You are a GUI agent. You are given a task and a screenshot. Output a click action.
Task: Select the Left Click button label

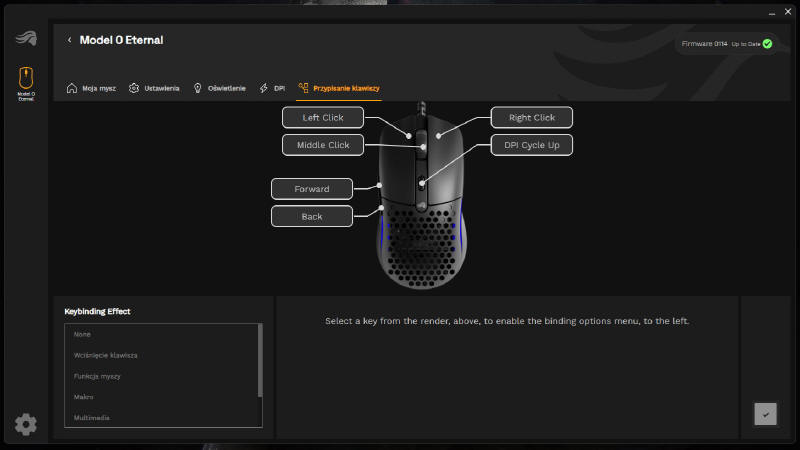(322, 117)
